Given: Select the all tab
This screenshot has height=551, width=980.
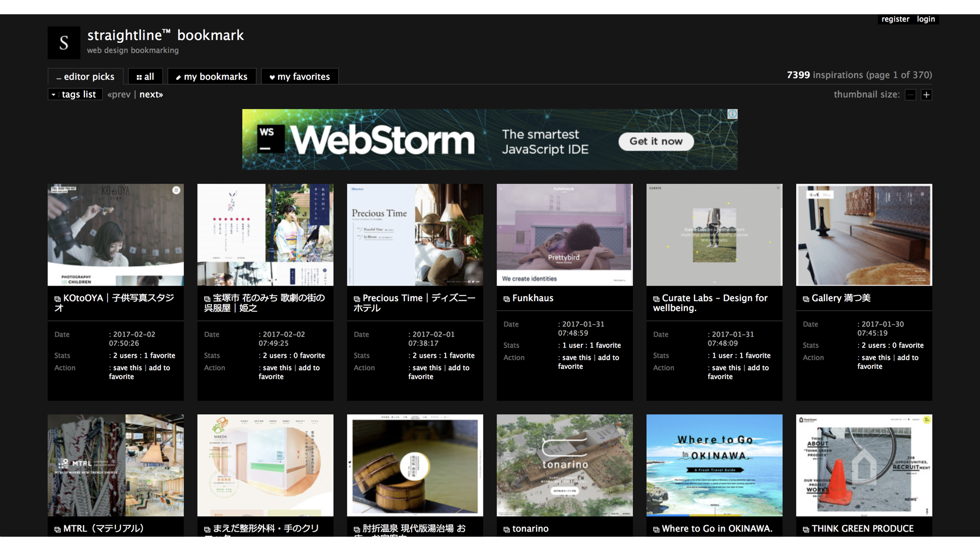Looking at the screenshot, I should tap(145, 77).
